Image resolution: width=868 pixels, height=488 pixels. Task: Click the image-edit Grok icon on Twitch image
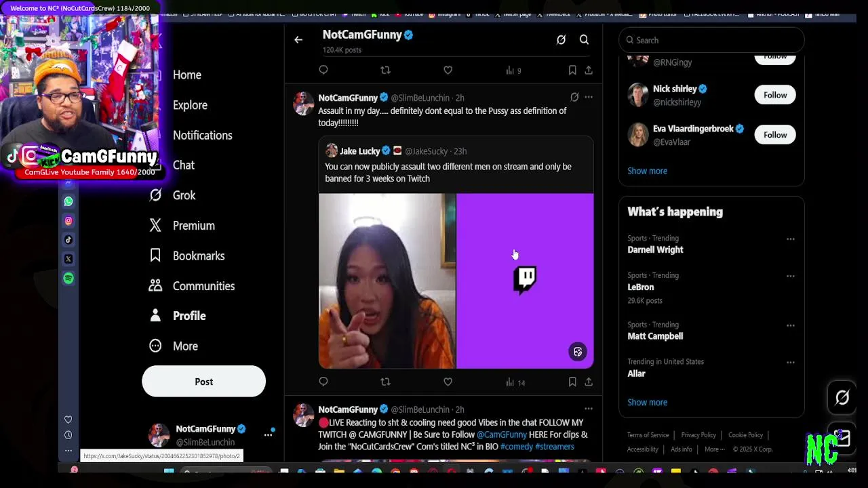(x=578, y=352)
